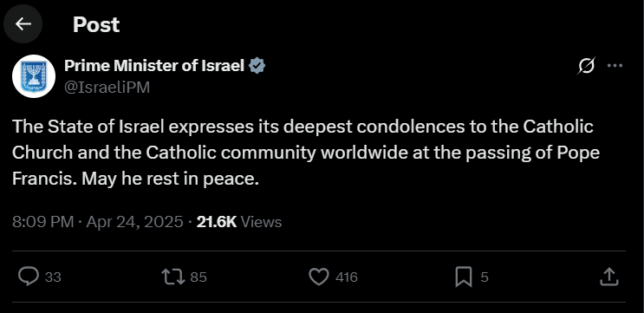This screenshot has width=644, height=313.
Task: Click the reply speech bubble icon
Action: [x=29, y=277]
